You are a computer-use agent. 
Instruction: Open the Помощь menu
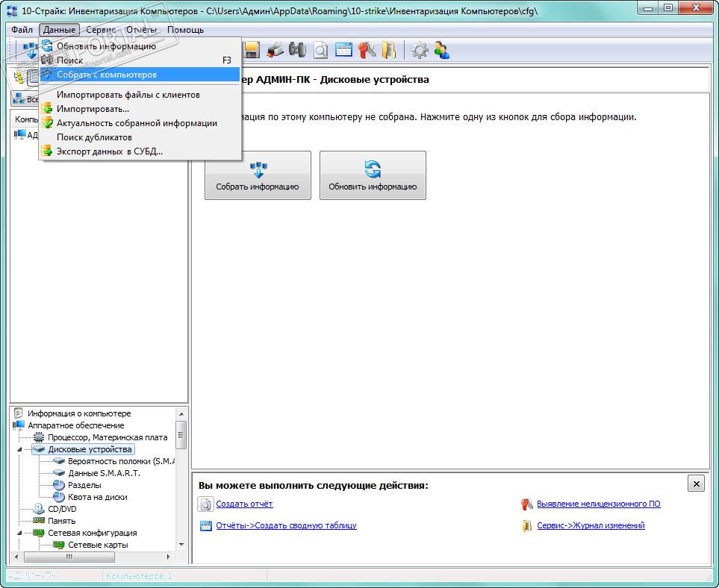click(x=185, y=30)
